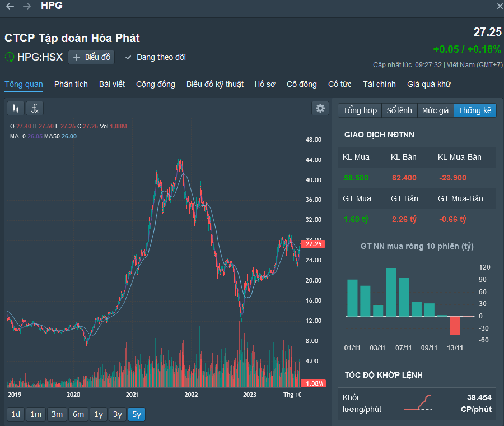Open chart settings gear
The height and width of the screenshot is (426, 504).
(320, 108)
